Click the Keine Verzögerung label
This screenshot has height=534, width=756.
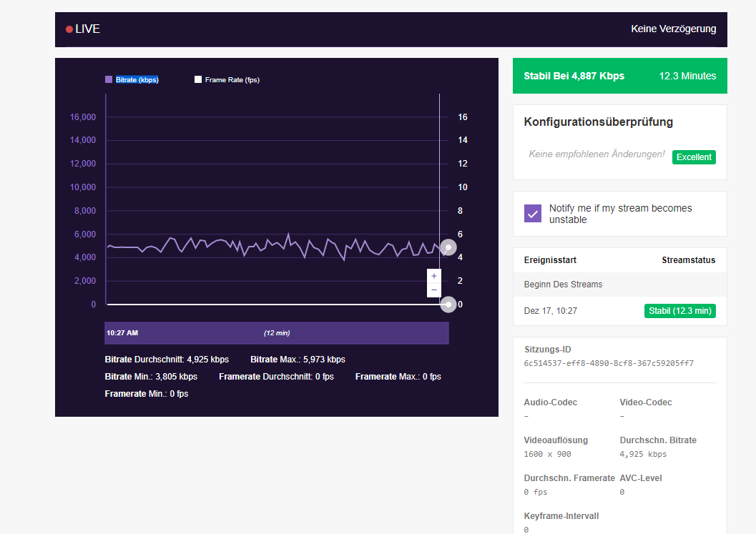click(x=673, y=29)
